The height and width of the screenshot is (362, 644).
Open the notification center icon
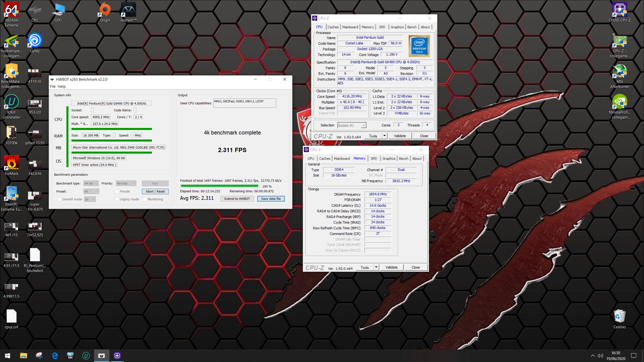(634, 356)
